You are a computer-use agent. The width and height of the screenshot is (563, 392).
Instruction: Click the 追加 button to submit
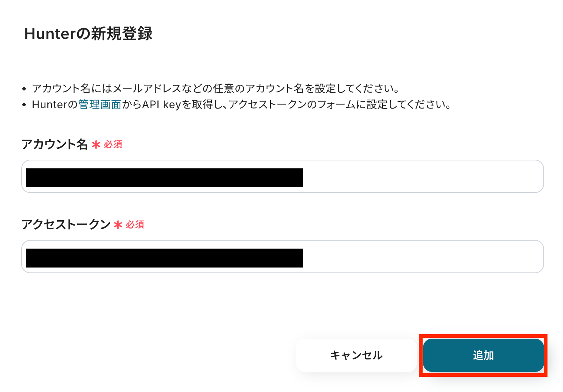(483, 355)
